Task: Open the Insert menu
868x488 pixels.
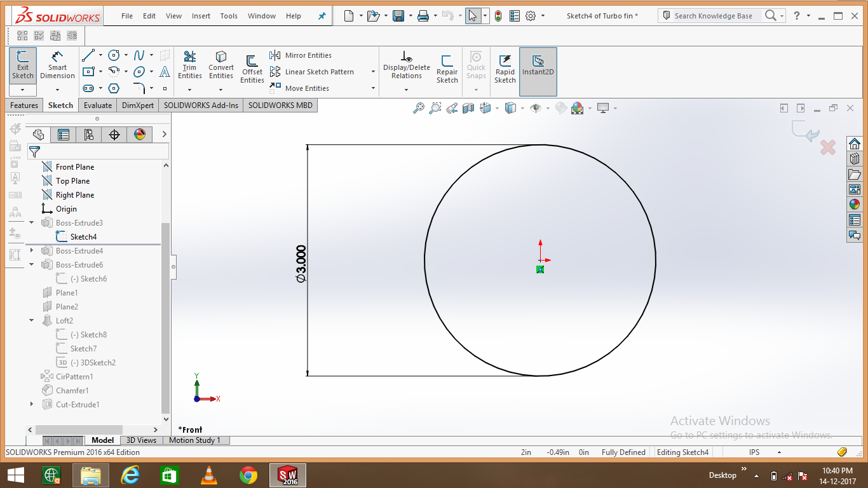Action: [x=201, y=16]
